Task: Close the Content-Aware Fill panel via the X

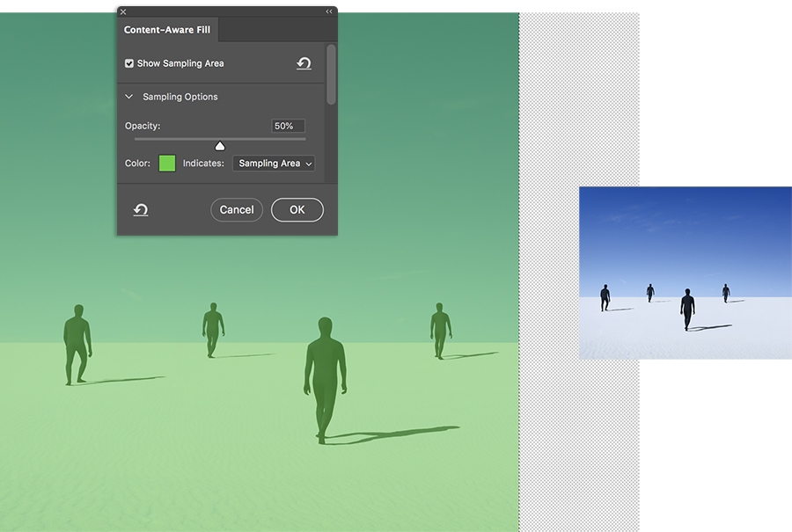Action: point(122,11)
